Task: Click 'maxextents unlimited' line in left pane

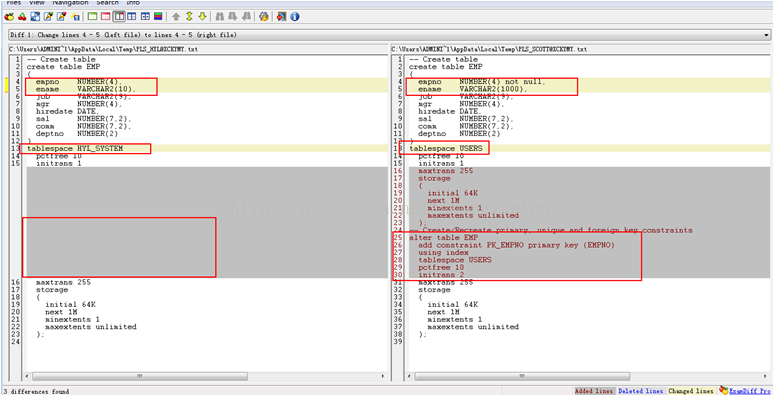Action: tap(91, 327)
